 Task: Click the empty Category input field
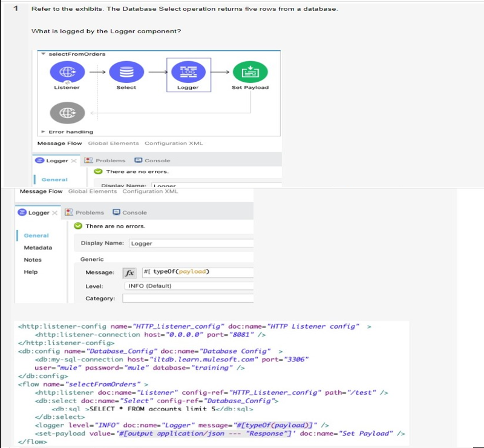coord(188,298)
